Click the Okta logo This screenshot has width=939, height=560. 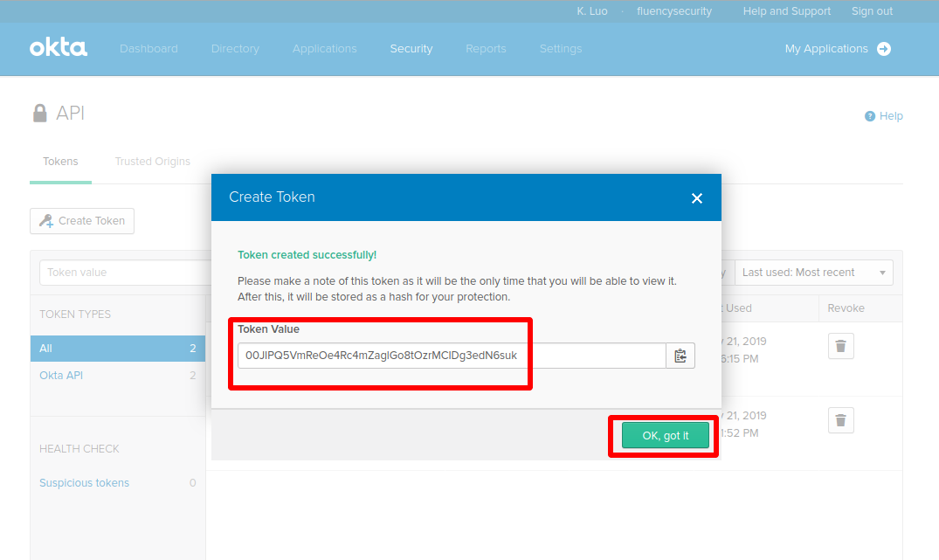point(59,48)
